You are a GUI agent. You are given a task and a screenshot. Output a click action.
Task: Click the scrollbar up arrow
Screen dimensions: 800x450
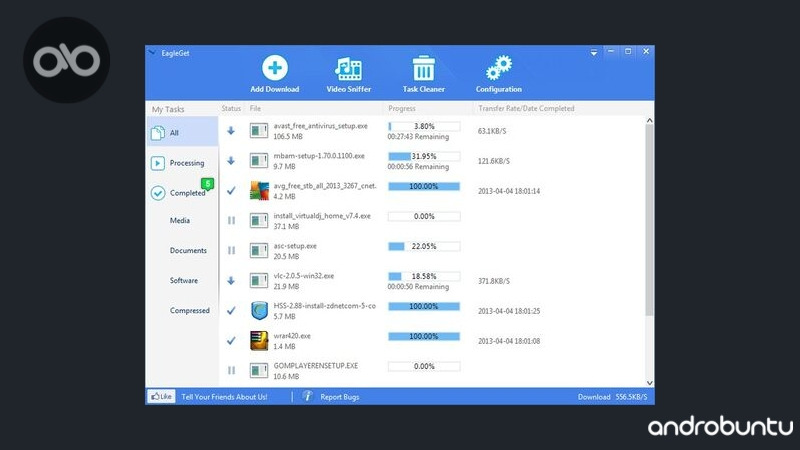pos(649,120)
